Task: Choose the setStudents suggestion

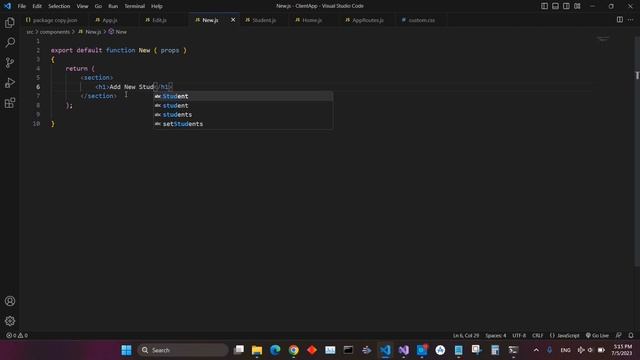Action: point(243,124)
